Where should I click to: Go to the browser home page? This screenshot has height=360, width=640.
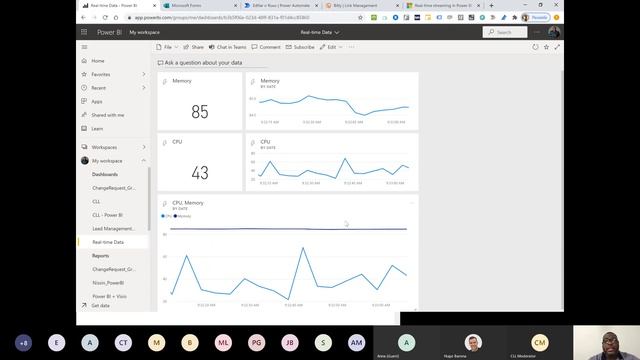(116, 18)
